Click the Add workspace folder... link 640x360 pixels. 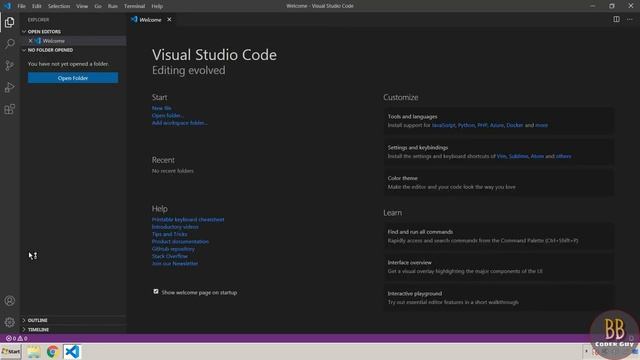(180, 123)
